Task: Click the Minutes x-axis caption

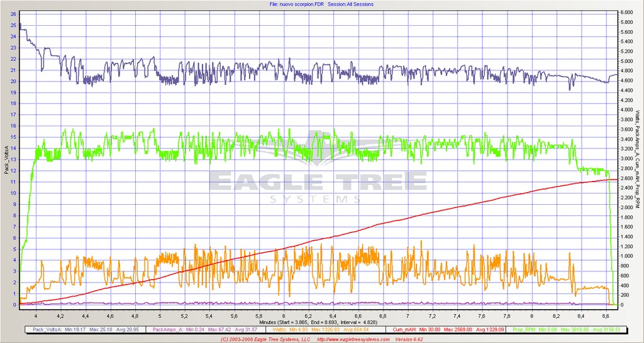Action: point(321,321)
